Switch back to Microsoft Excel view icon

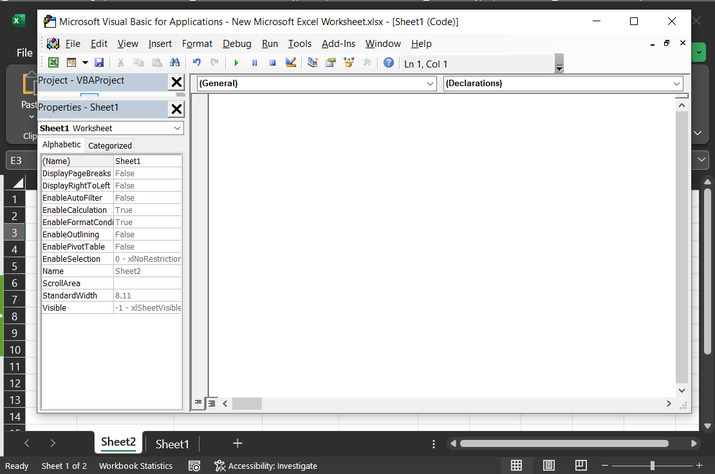(53, 63)
